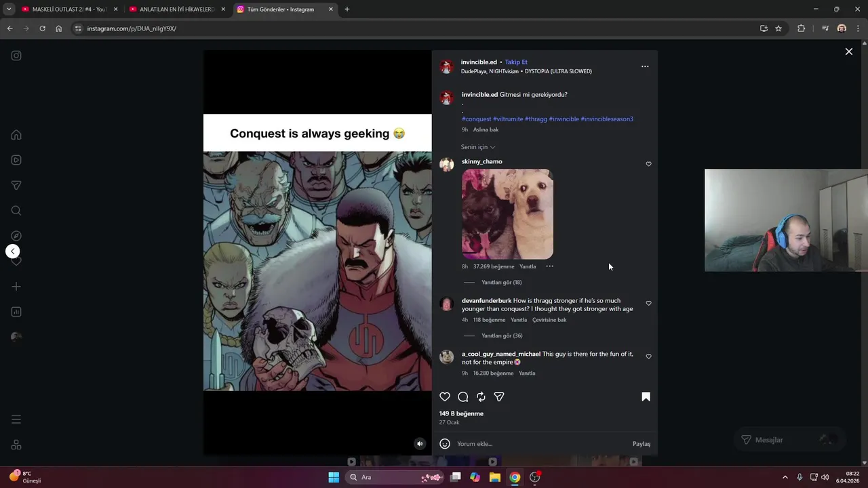Viewport: 868px width, 488px height.
Task: Reply to a_cool_guy_named_michael via 'Yanıtla'
Action: pyautogui.click(x=527, y=373)
